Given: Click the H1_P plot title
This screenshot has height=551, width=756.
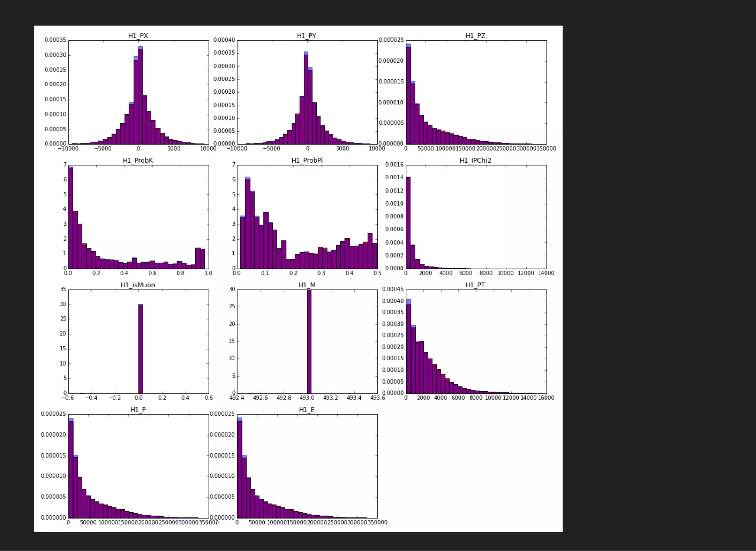Looking at the screenshot, I should [138, 410].
